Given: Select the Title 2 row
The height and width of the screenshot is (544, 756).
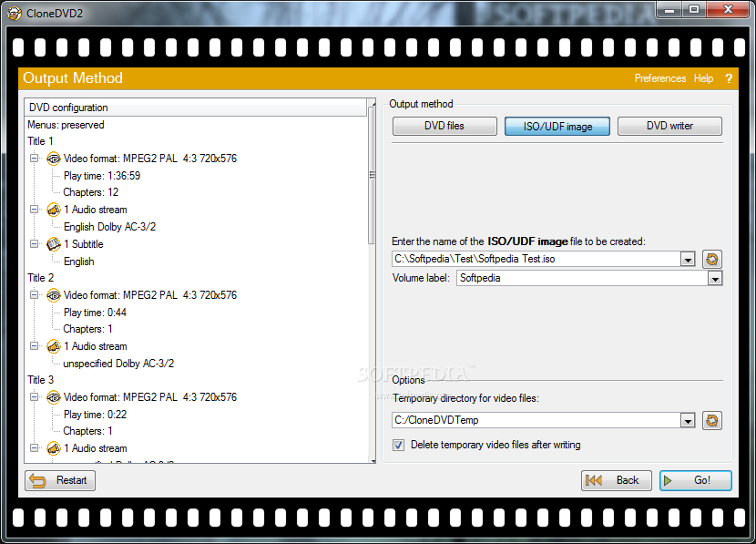Looking at the screenshot, I should point(40,278).
